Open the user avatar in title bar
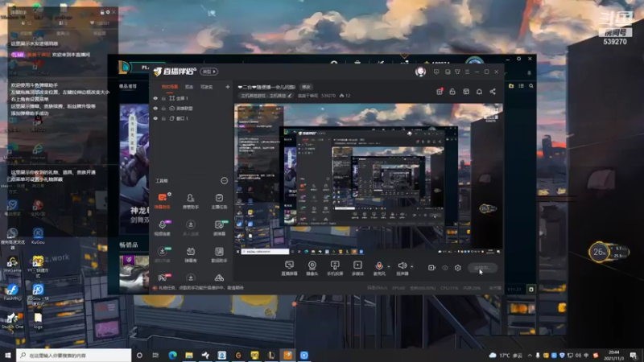This screenshot has width=644, height=362. (x=420, y=72)
